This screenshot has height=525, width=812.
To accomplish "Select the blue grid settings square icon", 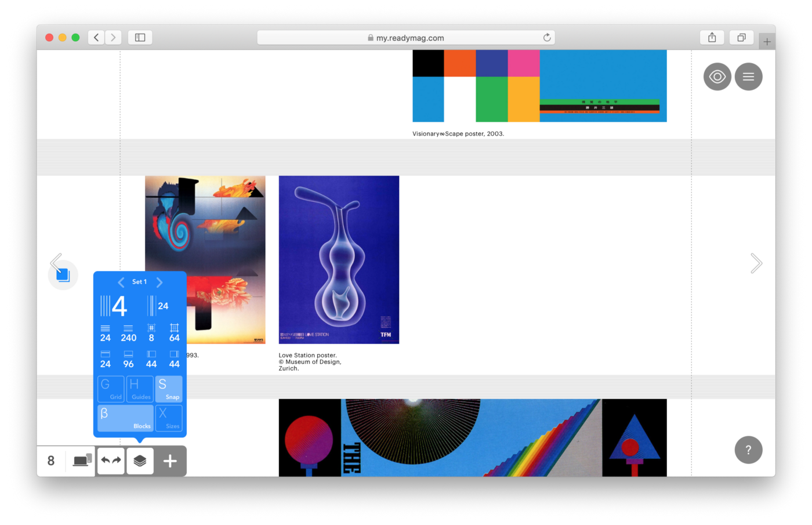I will (63, 274).
